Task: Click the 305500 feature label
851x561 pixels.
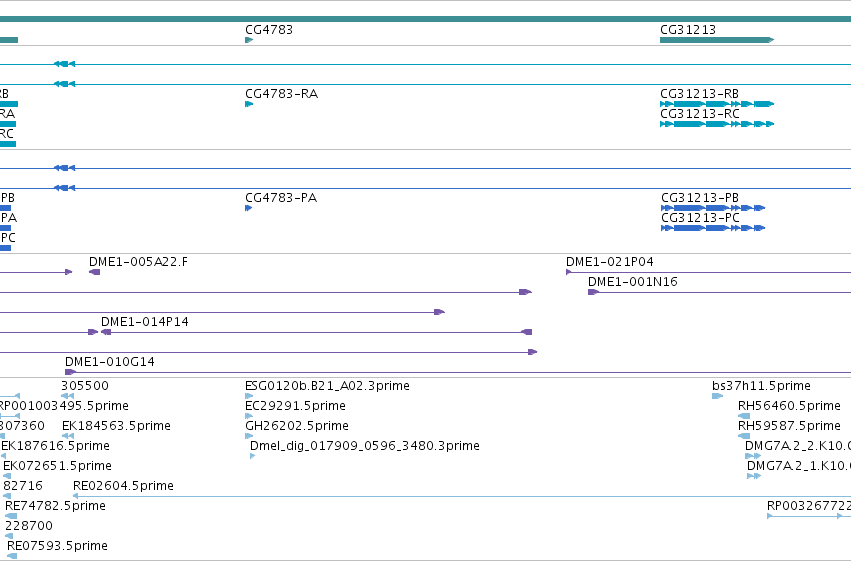Action: [85, 386]
